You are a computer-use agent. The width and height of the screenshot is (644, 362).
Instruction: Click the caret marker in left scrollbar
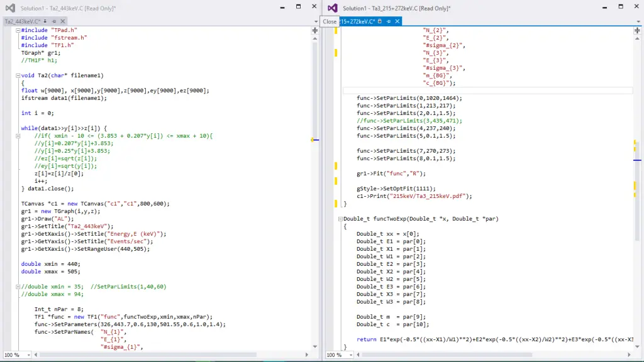point(314,140)
